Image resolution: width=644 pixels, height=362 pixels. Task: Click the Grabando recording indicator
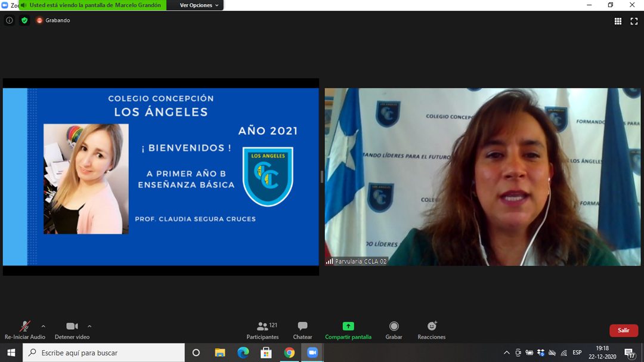click(53, 20)
